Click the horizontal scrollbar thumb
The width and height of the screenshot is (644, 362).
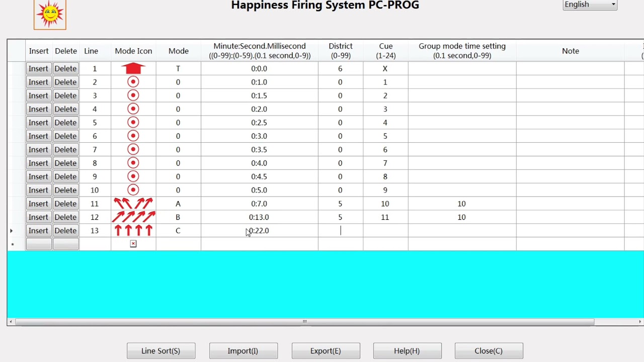(304, 322)
